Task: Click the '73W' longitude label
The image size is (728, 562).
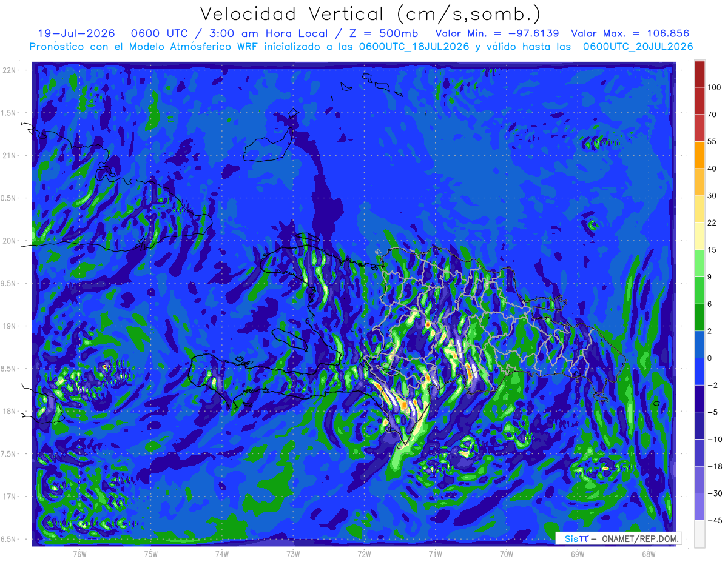Action: click(293, 554)
